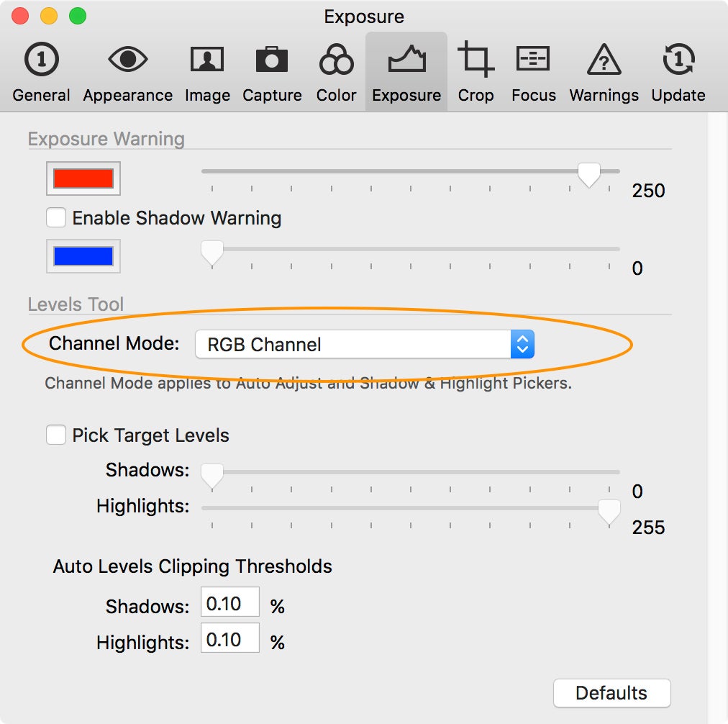The height and width of the screenshot is (724, 728).
Task: Click the Exposure tab in toolbar
Action: pyautogui.click(x=406, y=72)
